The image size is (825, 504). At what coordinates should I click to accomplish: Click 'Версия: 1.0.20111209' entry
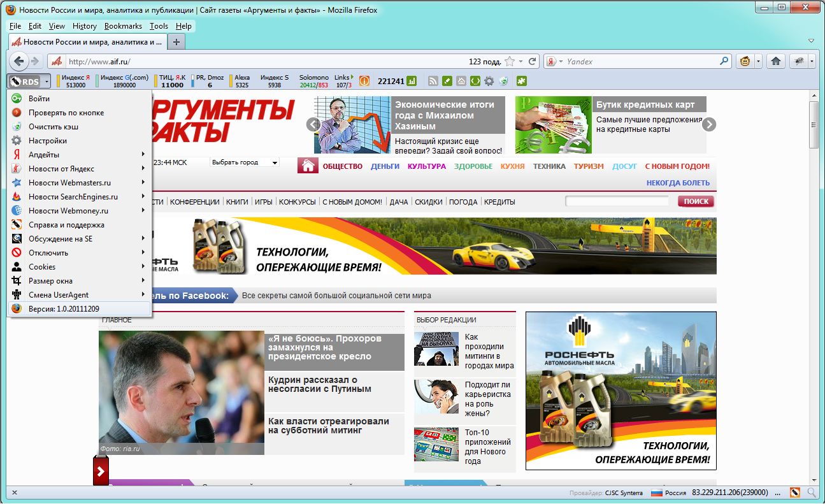(80, 308)
